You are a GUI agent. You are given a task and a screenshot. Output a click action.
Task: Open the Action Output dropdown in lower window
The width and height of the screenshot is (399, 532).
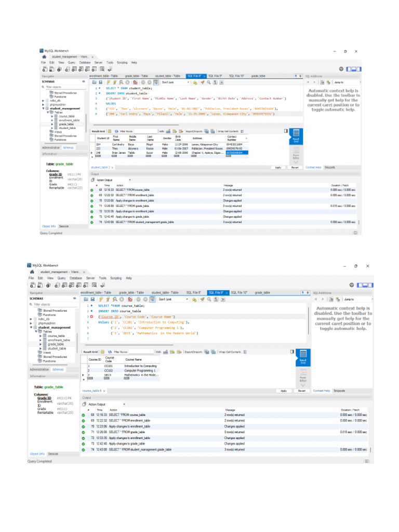pos(107,404)
